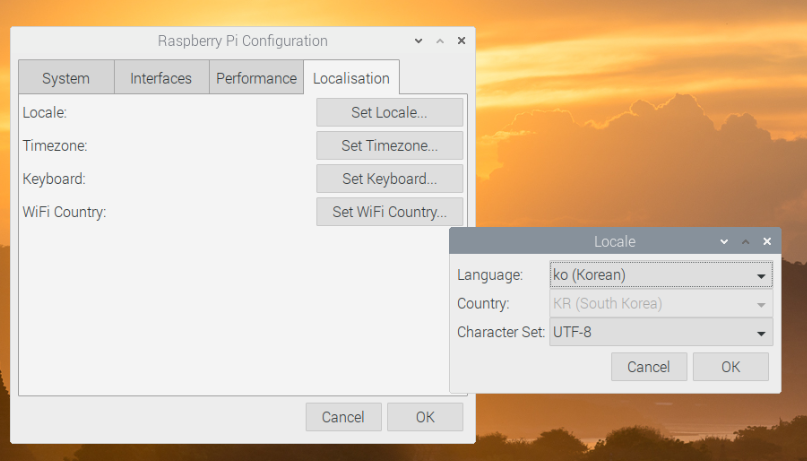Go to the Performance tab

256,78
